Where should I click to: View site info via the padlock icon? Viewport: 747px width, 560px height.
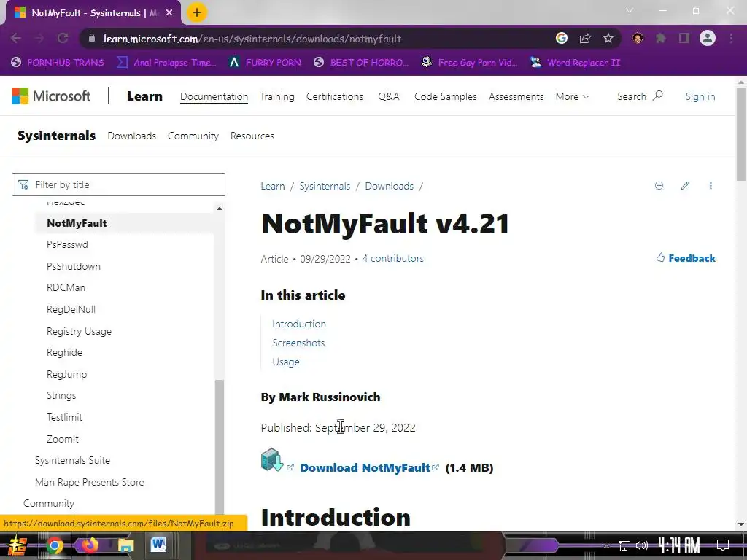(x=92, y=39)
